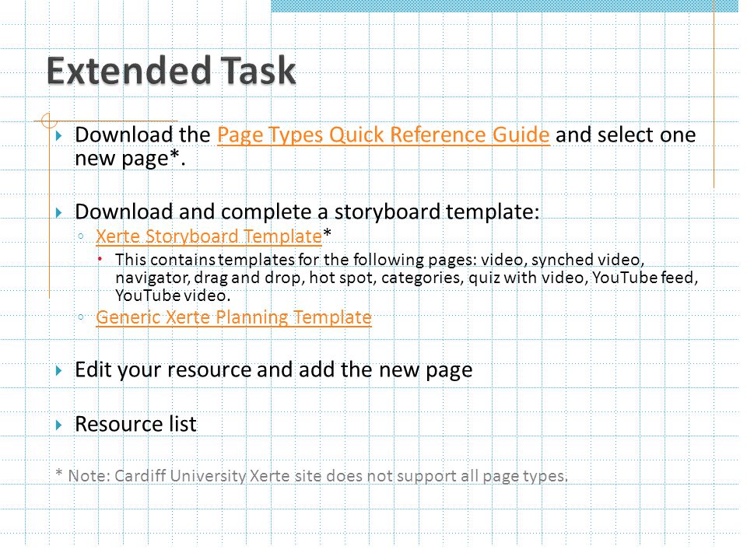Click the 'Resource list' bullet text
747x560 pixels.
(x=135, y=425)
